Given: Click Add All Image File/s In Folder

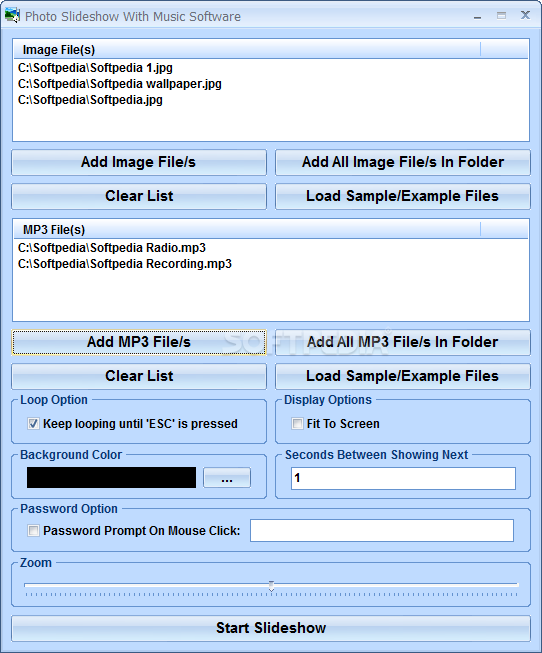Looking at the screenshot, I should [402, 162].
